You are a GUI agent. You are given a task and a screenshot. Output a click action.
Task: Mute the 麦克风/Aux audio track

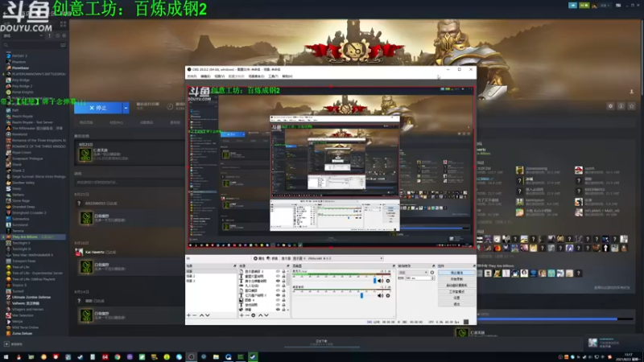click(x=380, y=281)
